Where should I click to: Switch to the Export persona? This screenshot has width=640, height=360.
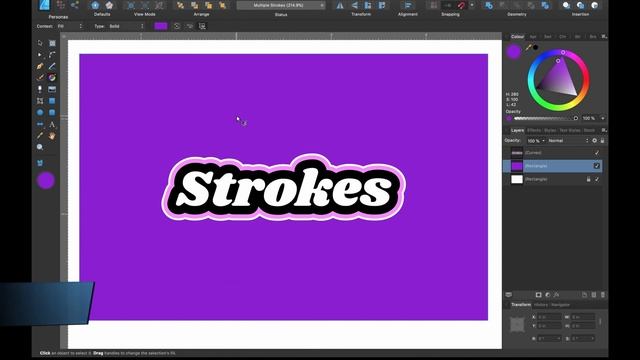click(75, 5)
